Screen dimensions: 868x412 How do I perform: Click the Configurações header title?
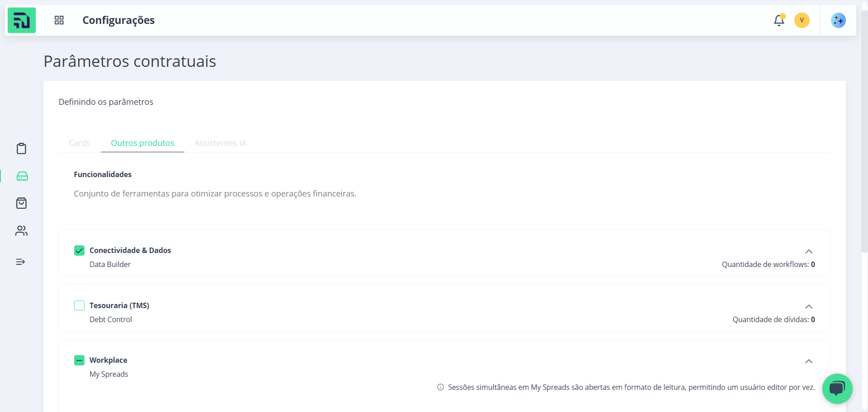[118, 20]
